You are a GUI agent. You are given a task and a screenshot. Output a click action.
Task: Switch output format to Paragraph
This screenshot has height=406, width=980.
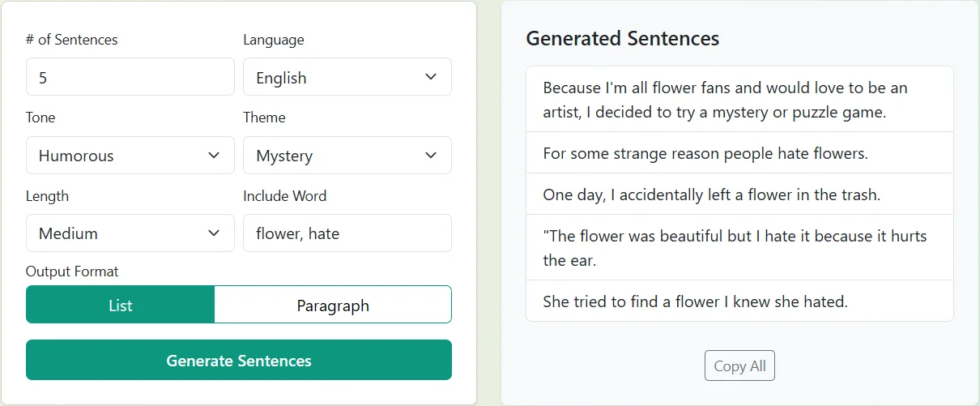(333, 305)
